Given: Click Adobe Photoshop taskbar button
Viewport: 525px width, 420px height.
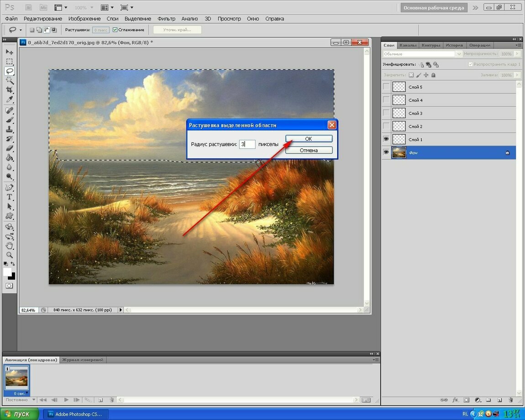Looking at the screenshot, I should (76, 414).
